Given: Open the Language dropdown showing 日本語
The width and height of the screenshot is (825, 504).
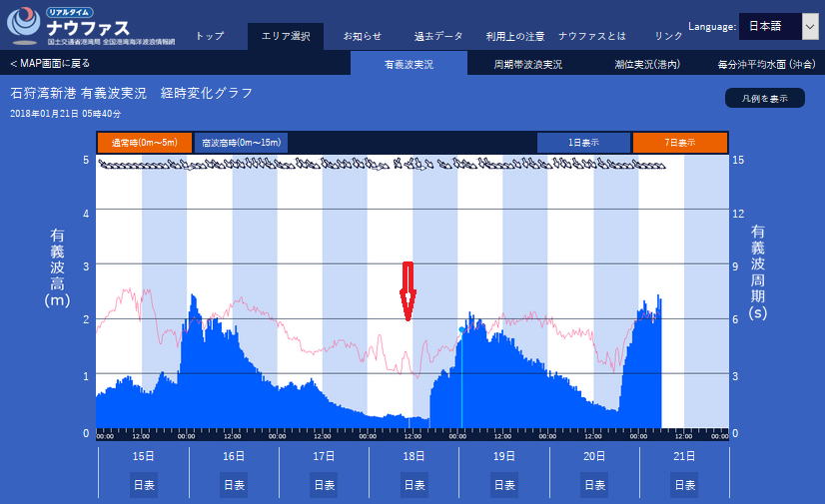Looking at the screenshot, I should point(778,26).
